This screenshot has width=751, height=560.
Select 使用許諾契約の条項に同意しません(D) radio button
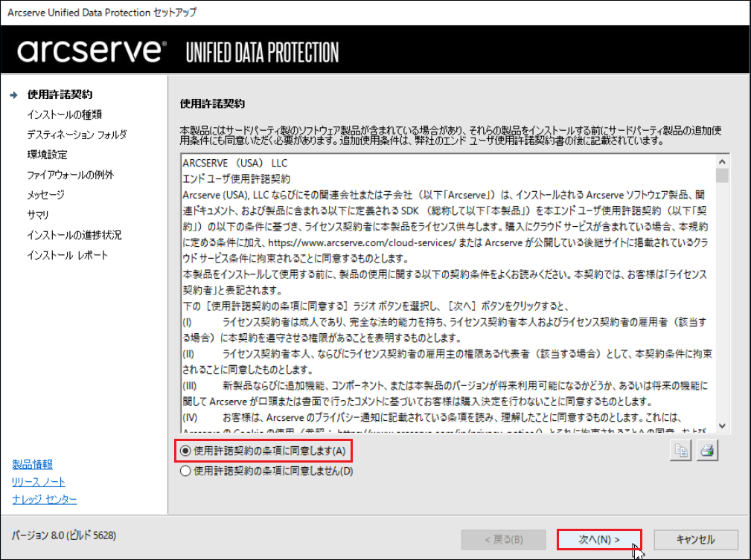[185, 471]
